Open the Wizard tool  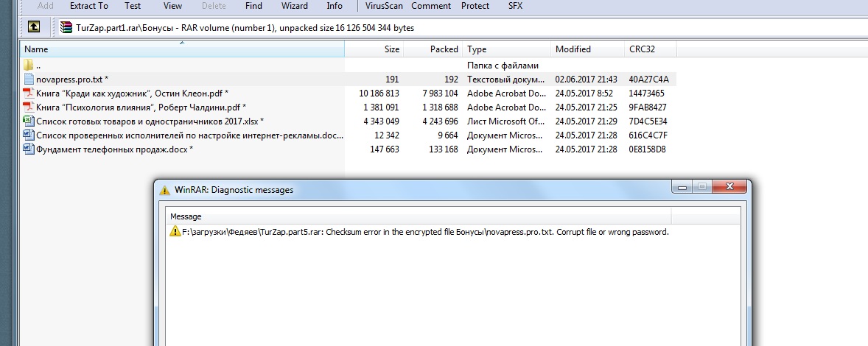[295, 6]
